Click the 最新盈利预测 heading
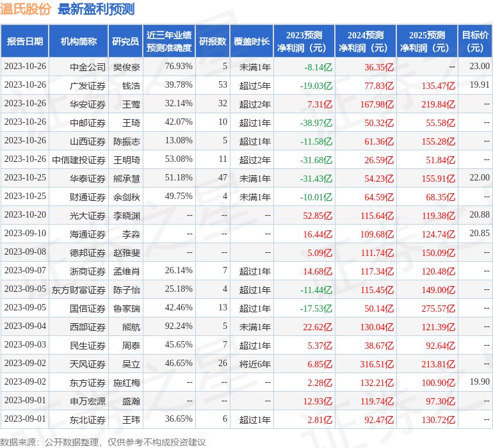This screenshot has height=448, width=493. (x=96, y=9)
